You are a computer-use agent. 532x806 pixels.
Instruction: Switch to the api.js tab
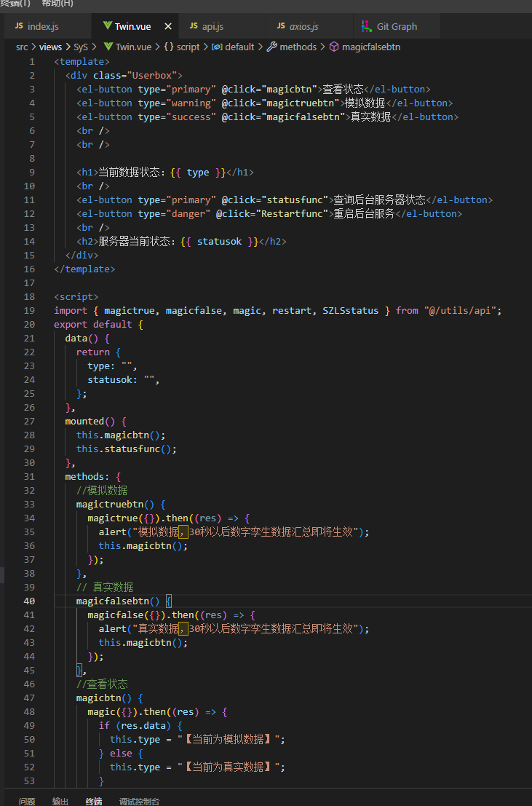[222, 26]
